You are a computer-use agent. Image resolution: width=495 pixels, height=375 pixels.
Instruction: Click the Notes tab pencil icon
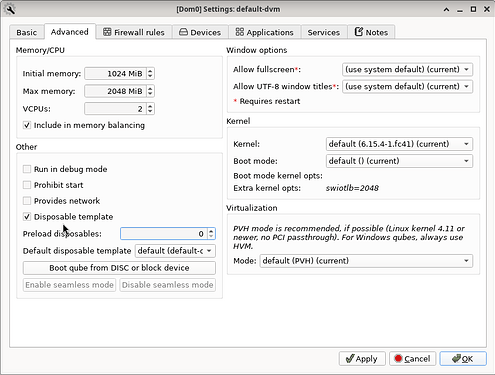[359, 32]
